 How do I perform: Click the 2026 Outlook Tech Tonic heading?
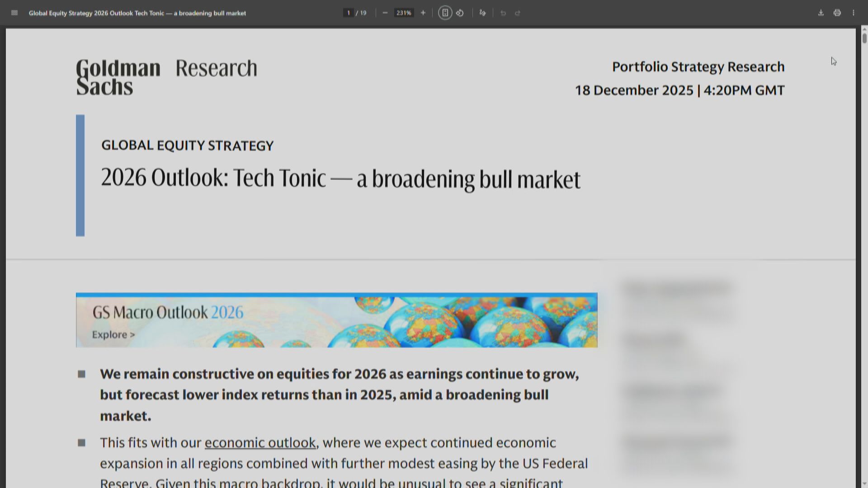[x=340, y=178]
